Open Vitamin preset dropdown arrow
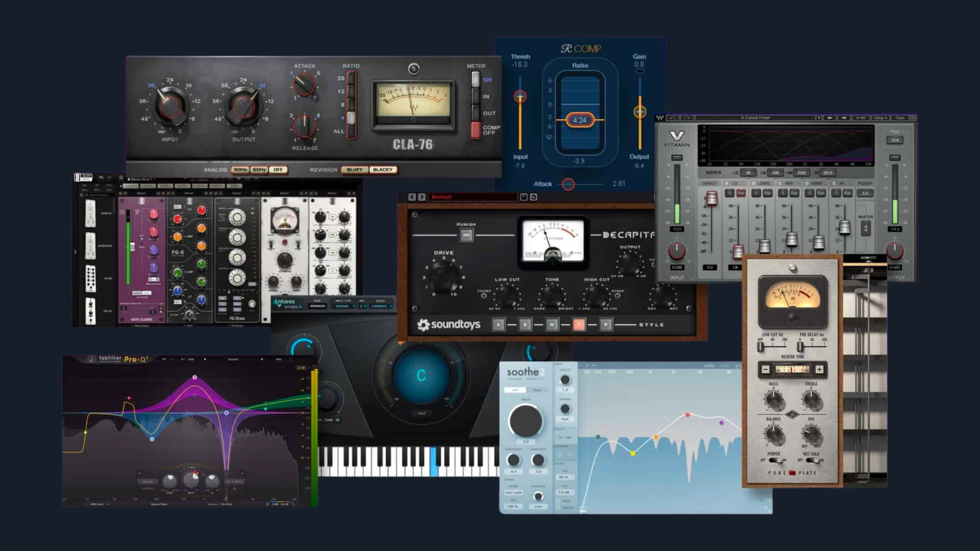980x551 pixels. click(818, 118)
